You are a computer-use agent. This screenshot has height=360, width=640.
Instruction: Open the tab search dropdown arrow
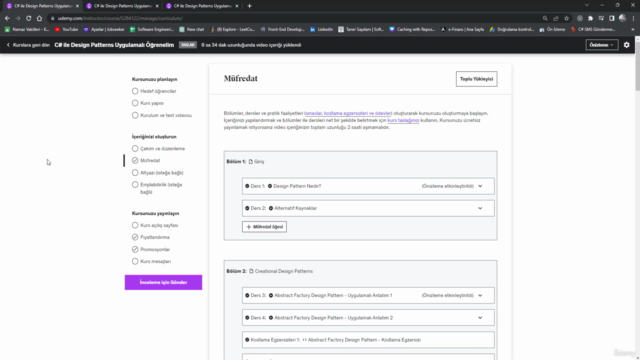click(x=587, y=5)
